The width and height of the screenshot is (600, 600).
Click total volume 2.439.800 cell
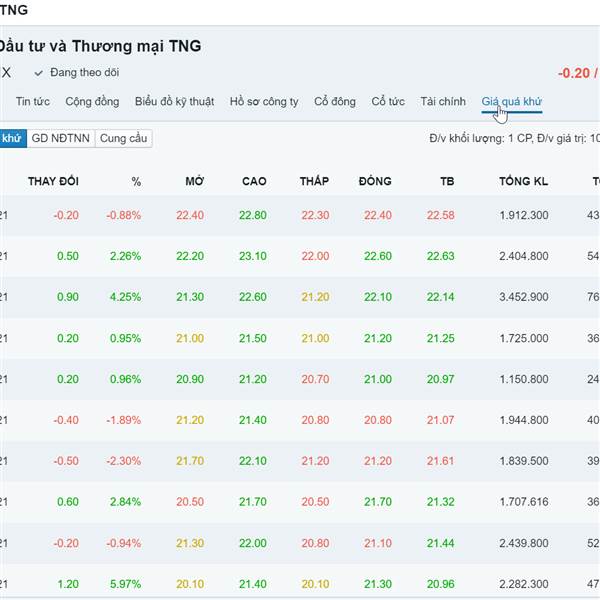pyautogui.click(x=524, y=543)
